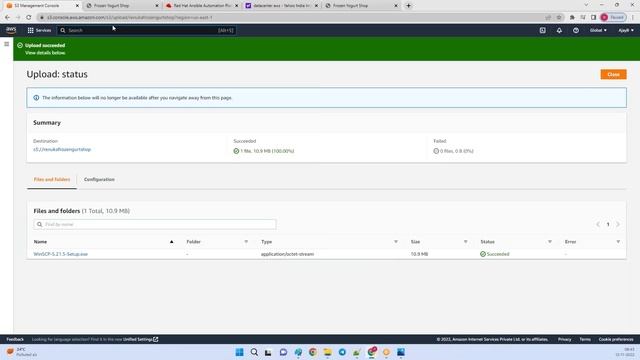Reload the page with refresh icon
The height and width of the screenshot is (360, 640).
[29, 18]
